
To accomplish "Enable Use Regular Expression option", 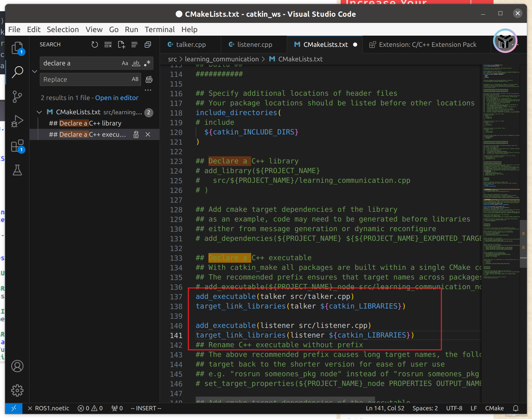I will pos(147,63).
